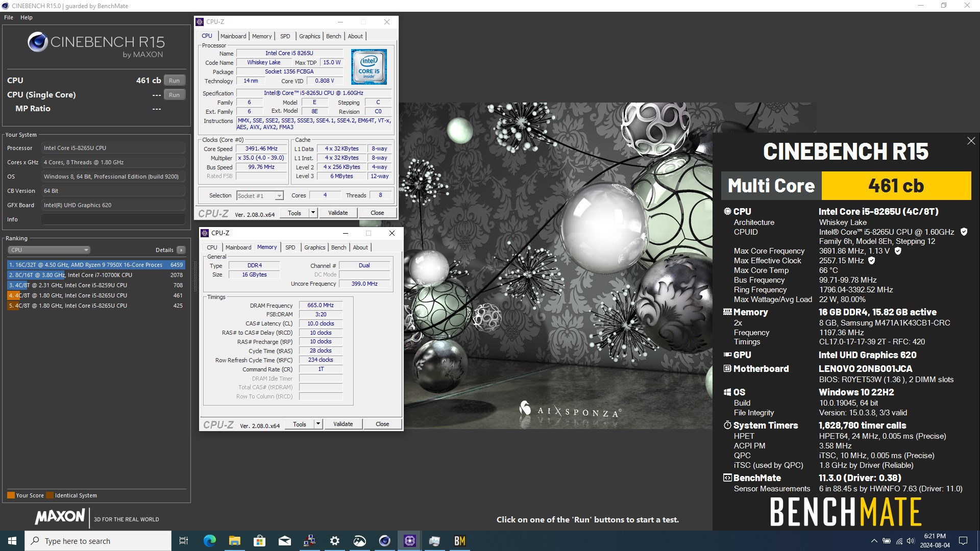Click the BenchMate section icon in result panel
Viewport: 980px width, 551px height.
tap(727, 478)
